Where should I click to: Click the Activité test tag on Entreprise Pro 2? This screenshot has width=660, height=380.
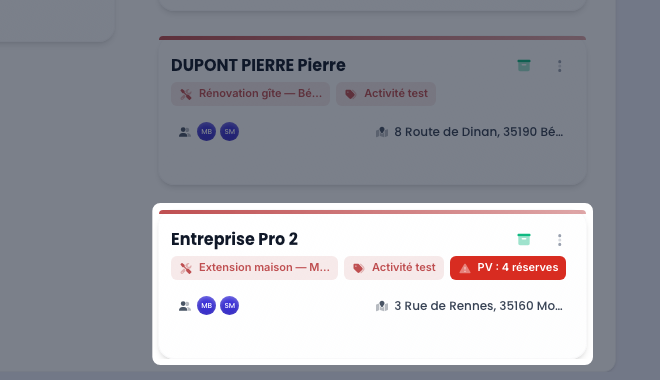[394, 268]
